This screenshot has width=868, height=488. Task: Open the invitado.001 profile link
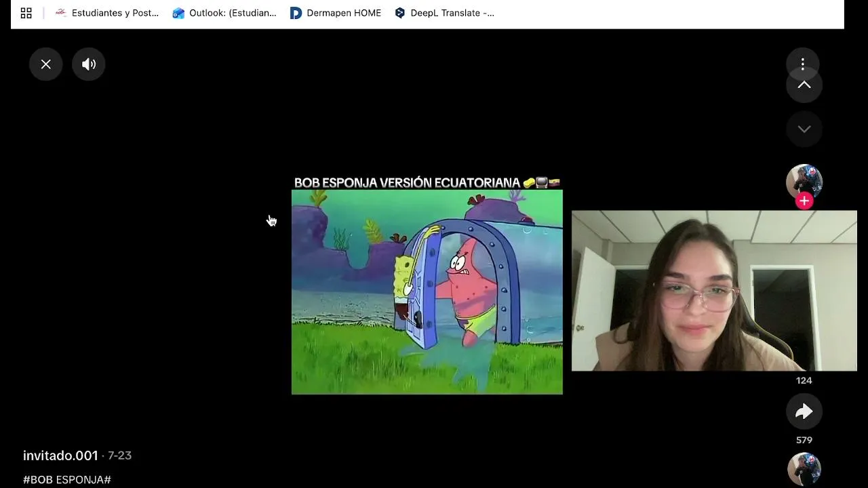[60, 455]
